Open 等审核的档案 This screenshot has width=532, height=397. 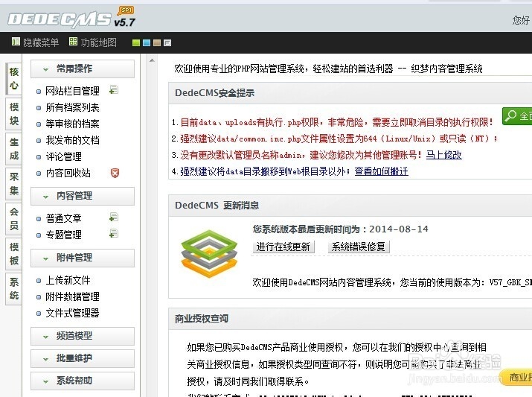(x=72, y=124)
